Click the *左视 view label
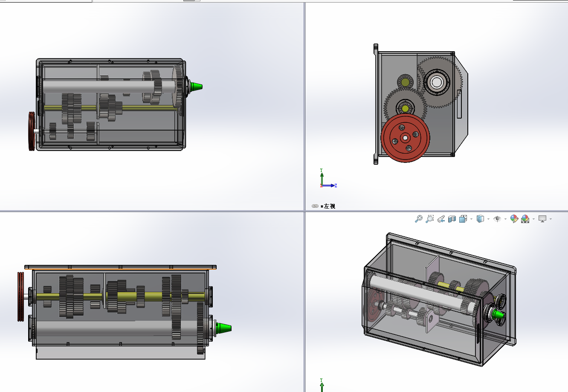 328,206
